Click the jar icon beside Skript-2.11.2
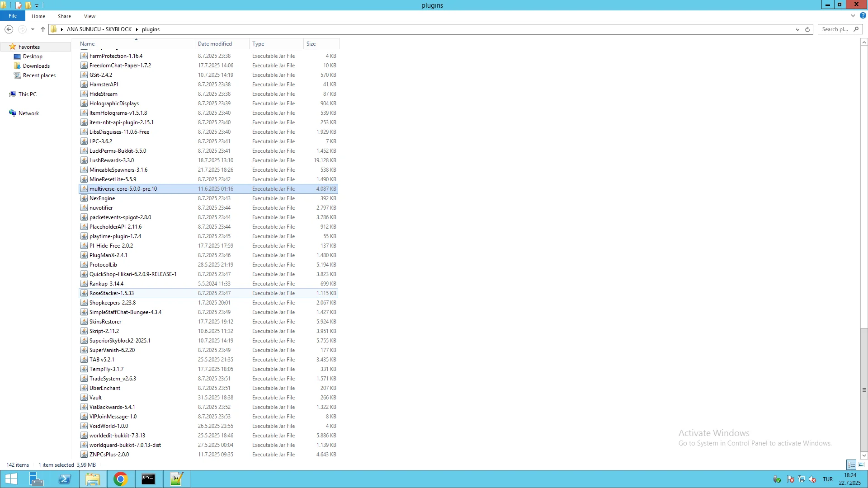 click(x=84, y=331)
